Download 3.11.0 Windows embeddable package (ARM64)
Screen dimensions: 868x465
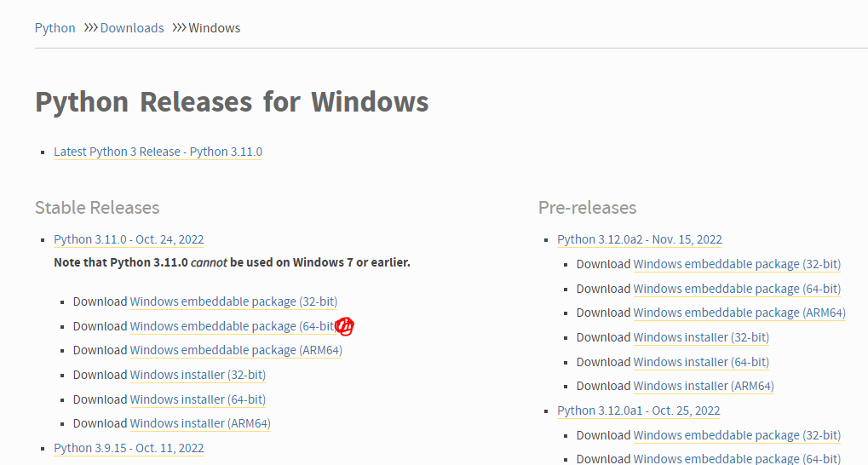(x=236, y=350)
